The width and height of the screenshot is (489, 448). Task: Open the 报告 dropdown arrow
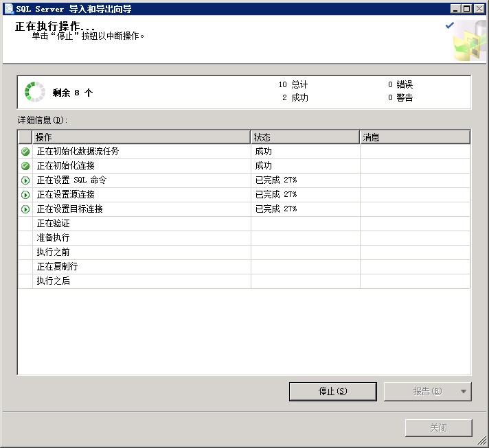[x=464, y=392]
